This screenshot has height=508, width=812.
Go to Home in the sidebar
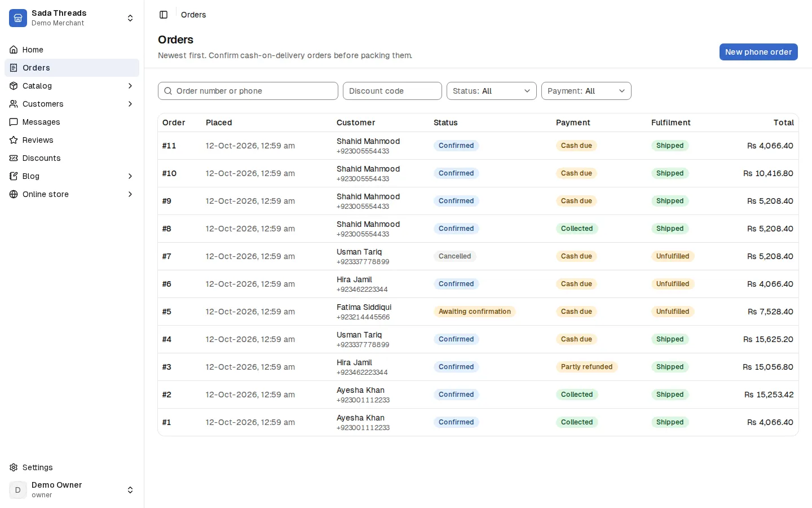point(72,50)
